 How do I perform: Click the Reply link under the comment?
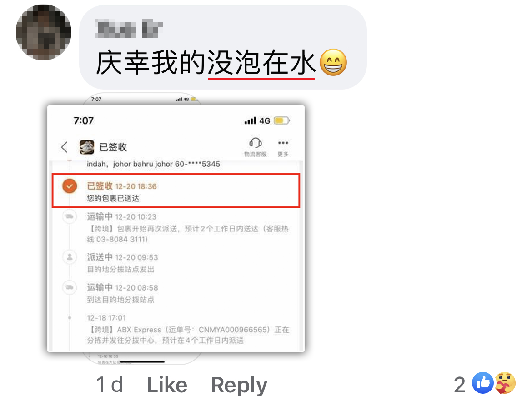[x=239, y=386]
